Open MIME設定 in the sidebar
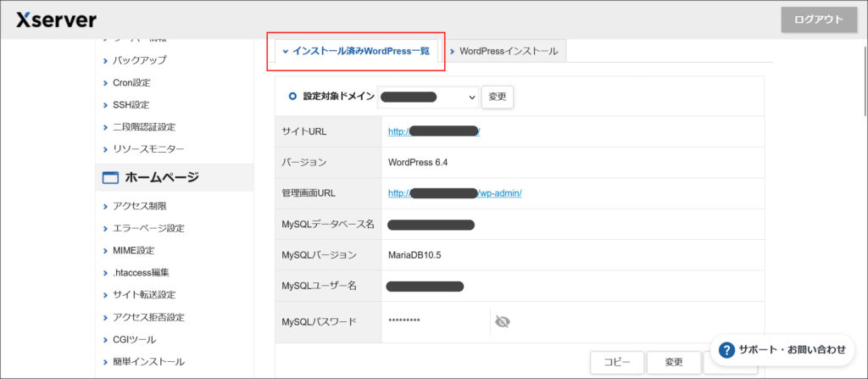Image resolution: width=868 pixels, height=379 pixels. [133, 250]
